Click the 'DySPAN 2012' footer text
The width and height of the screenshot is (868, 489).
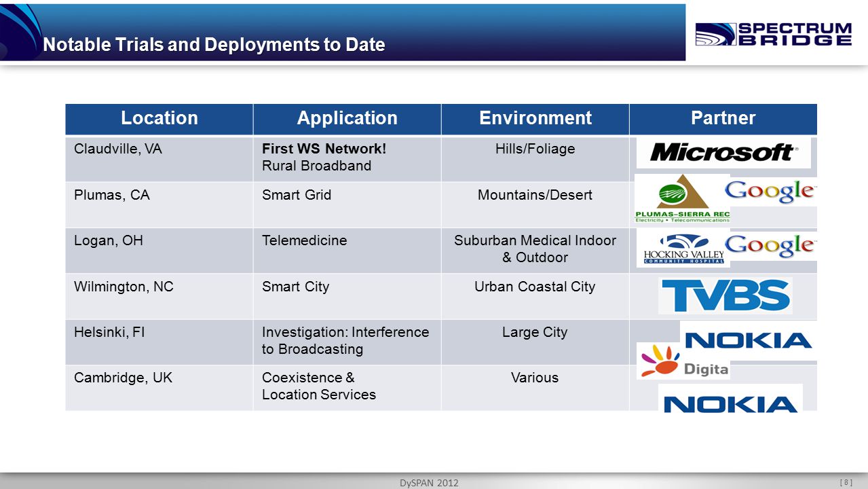[429, 483]
